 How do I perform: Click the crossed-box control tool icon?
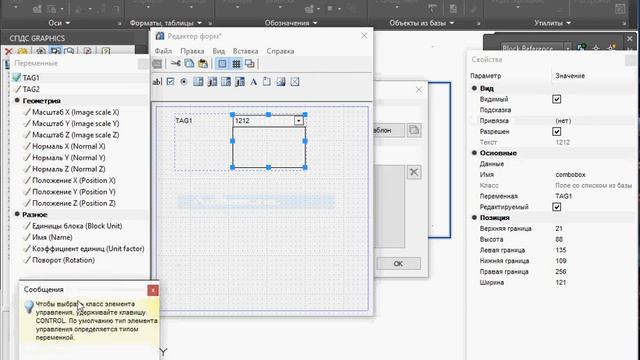point(295,82)
